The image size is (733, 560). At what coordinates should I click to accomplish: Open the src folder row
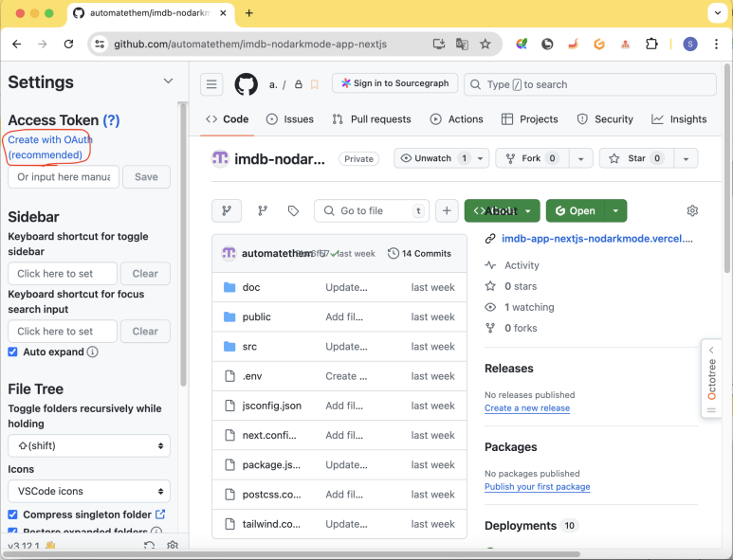pos(339,347)
